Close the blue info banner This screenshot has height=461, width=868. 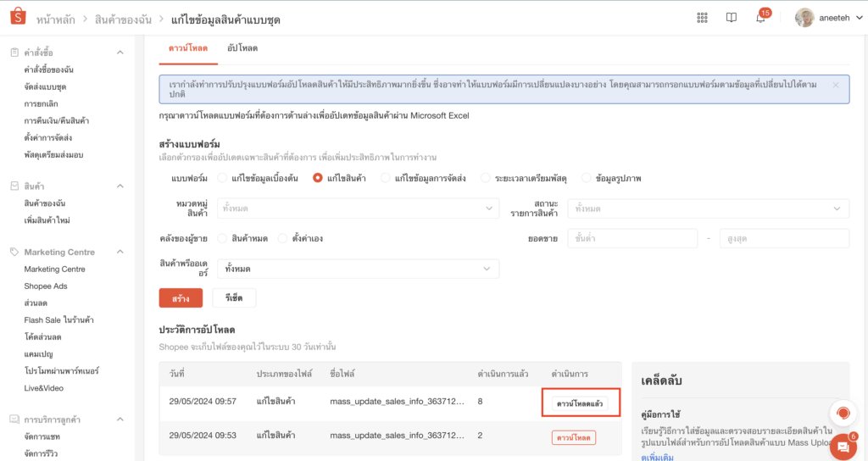click(836, 86)
